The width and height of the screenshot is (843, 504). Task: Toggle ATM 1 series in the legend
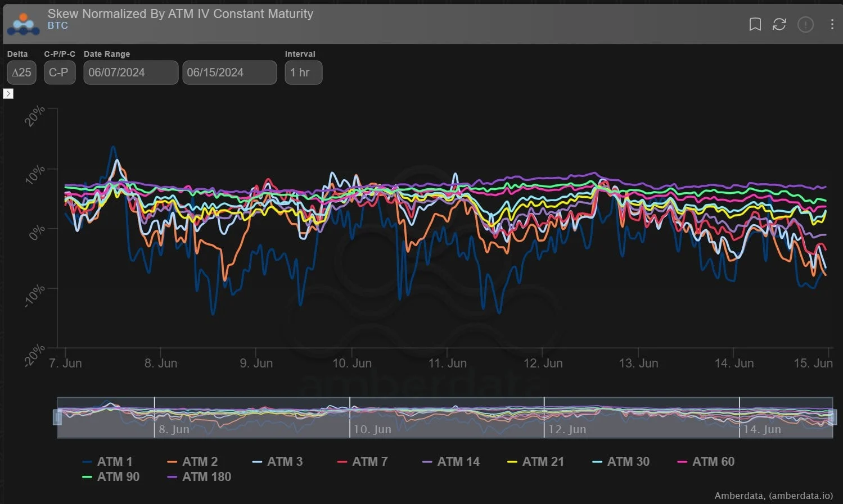pos(107,462)
